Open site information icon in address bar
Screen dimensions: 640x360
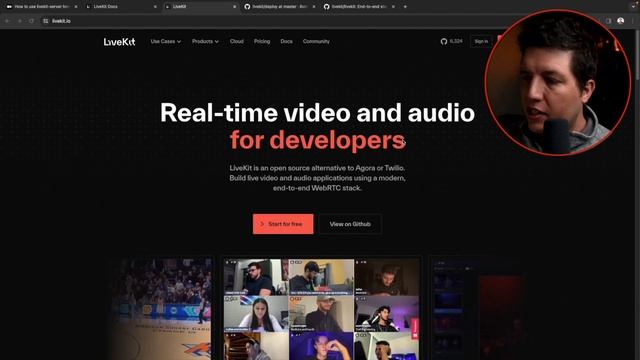[46, 21]
